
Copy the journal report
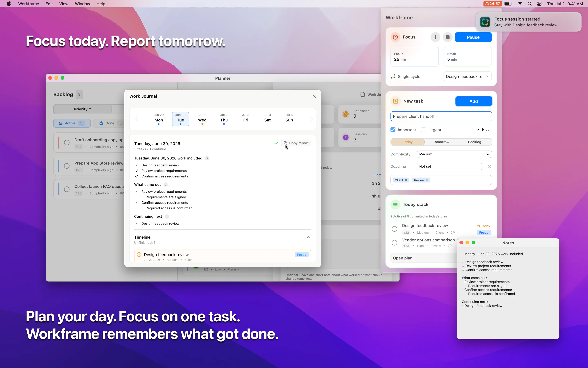click(296, 143)
